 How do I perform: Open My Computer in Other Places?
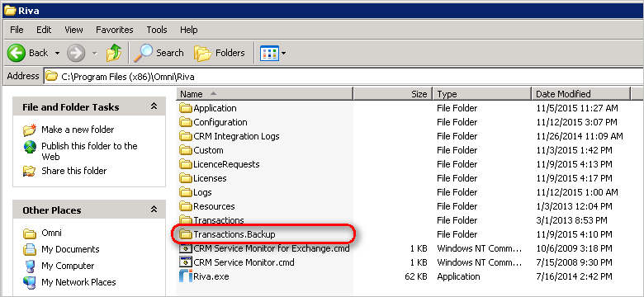68,266
